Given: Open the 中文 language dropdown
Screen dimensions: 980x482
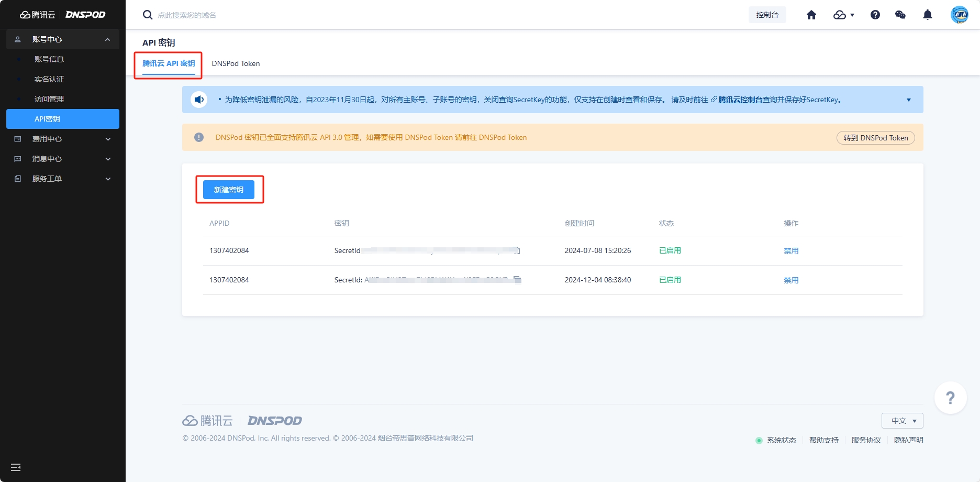Looking at the screenshot, I should 902,421.
